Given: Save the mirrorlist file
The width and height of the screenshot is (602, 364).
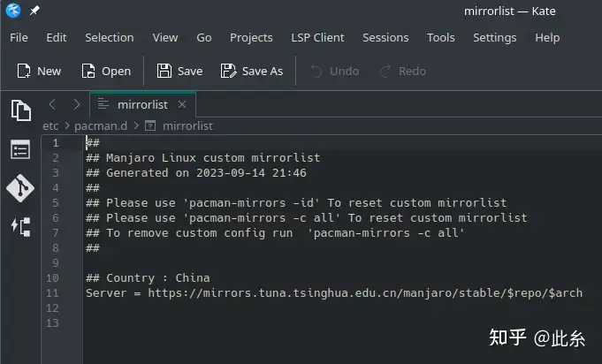Looking at the screenshot, I should point(179,71).
